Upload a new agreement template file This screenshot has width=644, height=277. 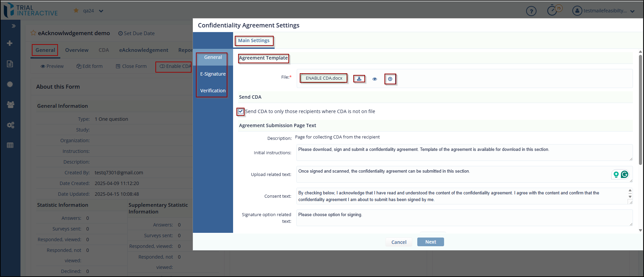pyautogui.click(x=390, y=79)
